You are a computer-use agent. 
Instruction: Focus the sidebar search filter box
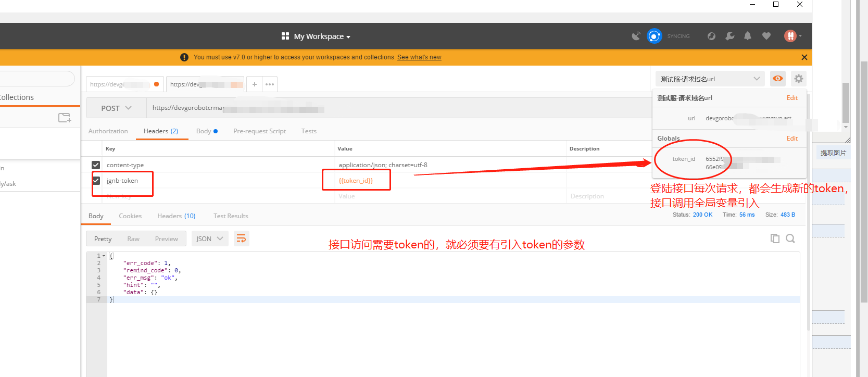pos(36,79)
